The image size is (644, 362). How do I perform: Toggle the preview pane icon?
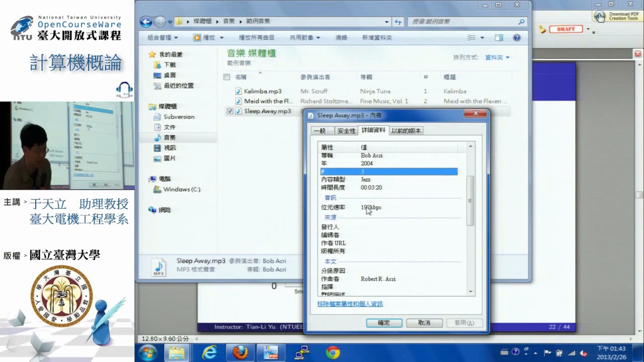[499, 38]
